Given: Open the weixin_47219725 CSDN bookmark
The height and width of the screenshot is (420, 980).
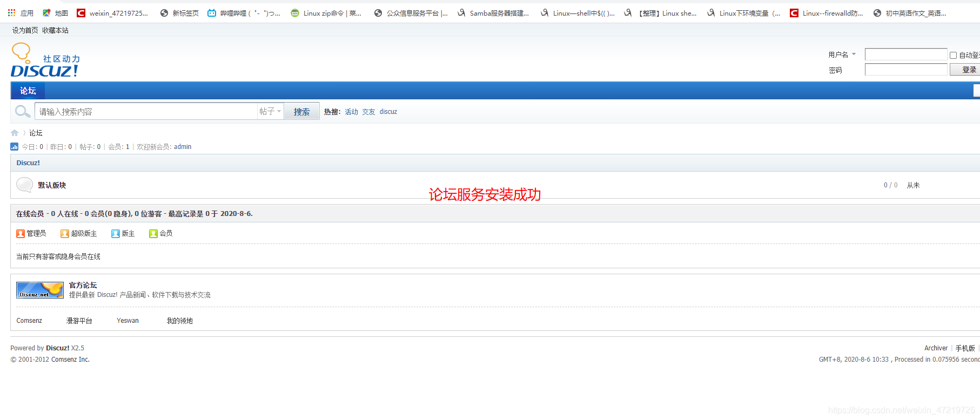Looking at the screenshot, I should (x=112, y=13).
